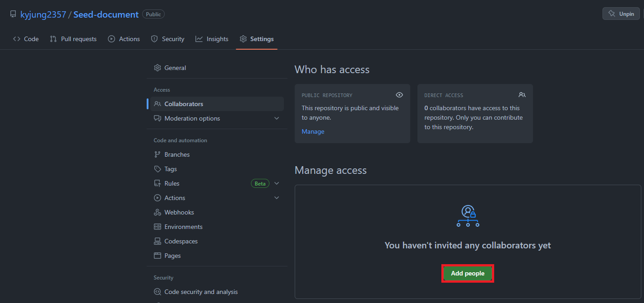This screenshot has height=303, width=644.
Task: Click the Collaborators people icon in the sidebar
Action: (158, 104)
